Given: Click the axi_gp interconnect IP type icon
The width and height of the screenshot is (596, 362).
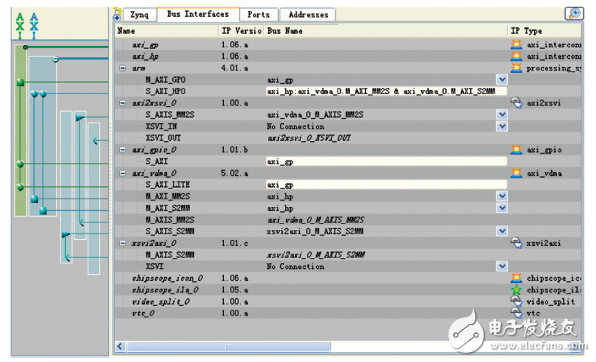Looking at the screenshot, I should [516, 45].
